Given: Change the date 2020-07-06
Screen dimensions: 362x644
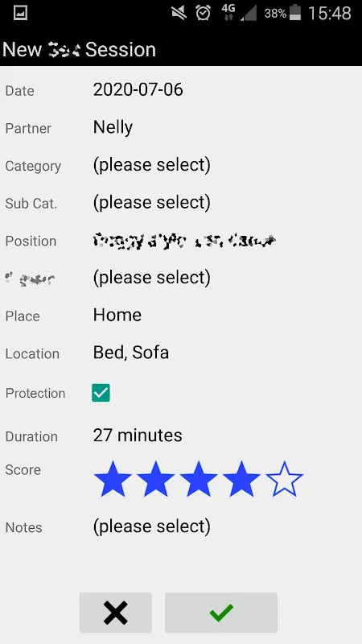Looking at the screenshot, I should click(x=138, y=89).
